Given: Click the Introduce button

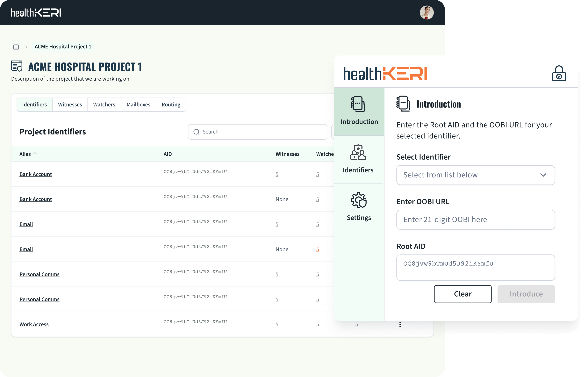Looking at the screenshot, I should pos(526,294).
